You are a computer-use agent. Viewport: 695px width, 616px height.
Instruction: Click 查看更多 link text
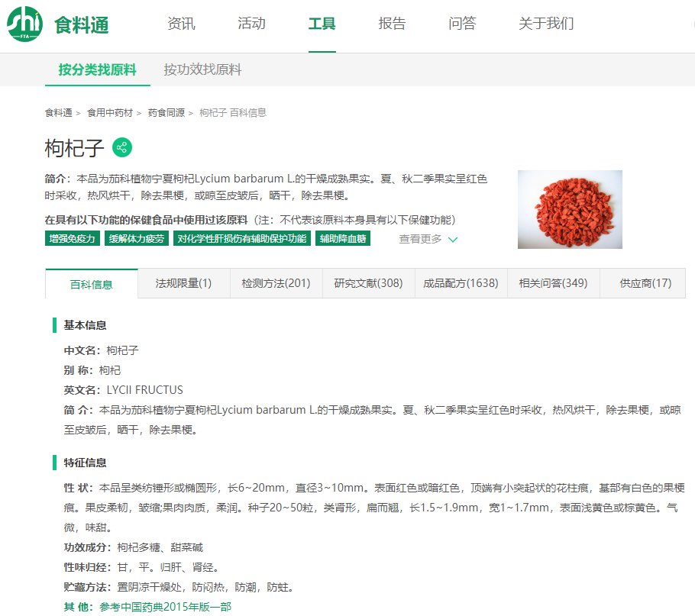(420, 239)
